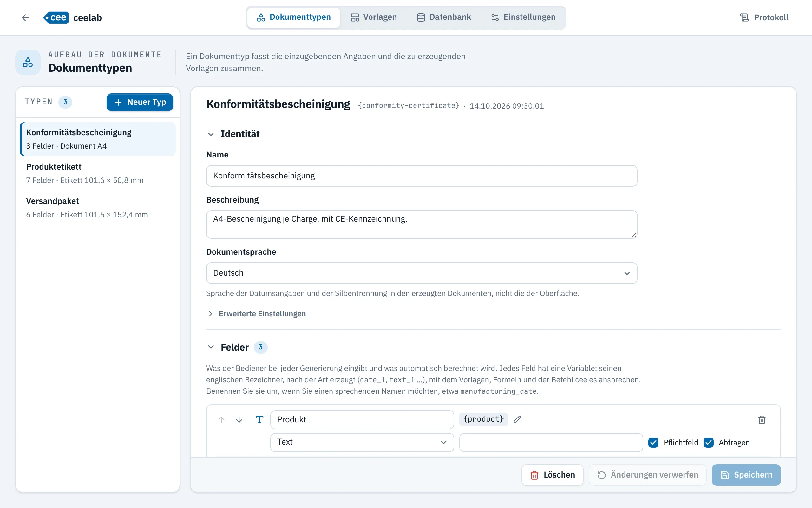Click the {conformity-certificate} identifier text
Screen dimensions: 812x508
pyautogui.click(x=408, y=105)
